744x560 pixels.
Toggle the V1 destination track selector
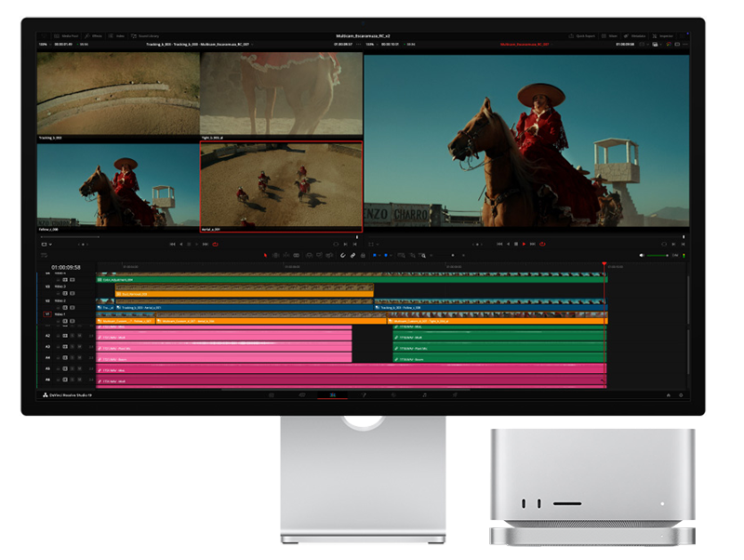click(x=47, y=315)
